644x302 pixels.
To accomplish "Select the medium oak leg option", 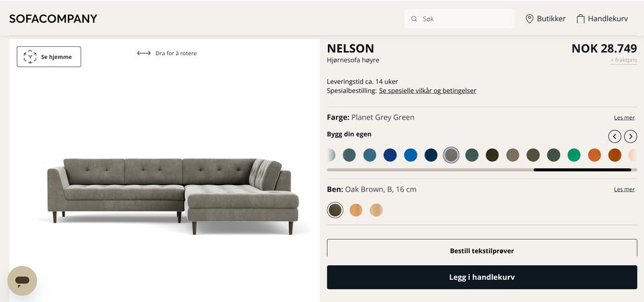I will pos(356,210).
